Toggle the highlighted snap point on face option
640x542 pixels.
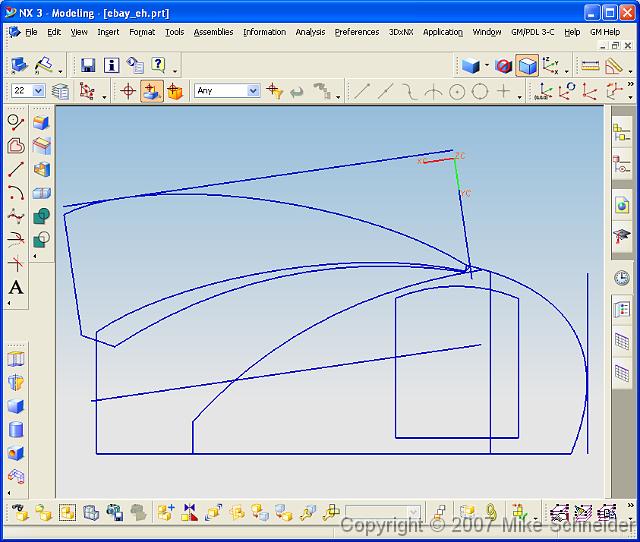tap(151, 91)
